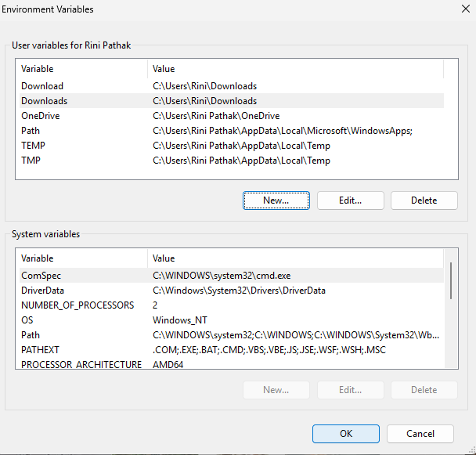Screen dimensions: 476x455
Task: Select the DriverData system variable
Action: (x=43, y=291)
